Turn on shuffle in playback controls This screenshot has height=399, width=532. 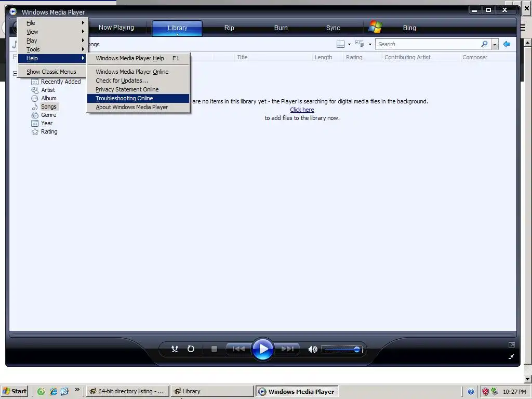click(175, 349)
